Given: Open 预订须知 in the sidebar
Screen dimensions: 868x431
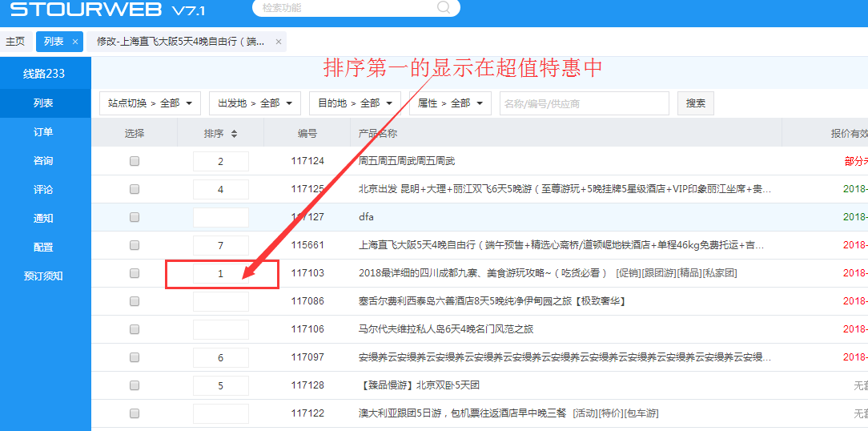Looking at the screenshot, I should click(43, 276).
